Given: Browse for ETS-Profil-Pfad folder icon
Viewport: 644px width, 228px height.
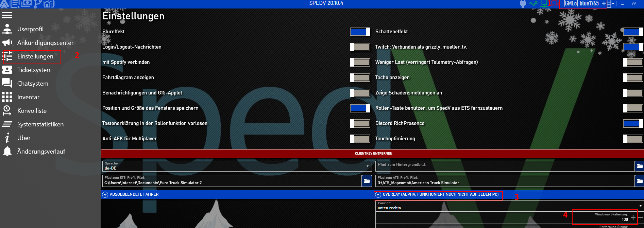Looking at the screenshot, I should (x=367, y=181).
